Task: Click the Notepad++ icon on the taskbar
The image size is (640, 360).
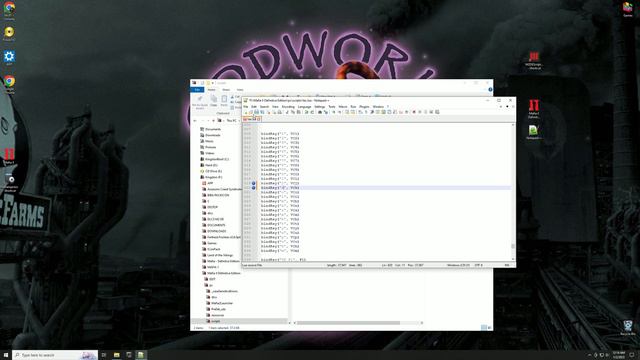Action: [141, 355]
